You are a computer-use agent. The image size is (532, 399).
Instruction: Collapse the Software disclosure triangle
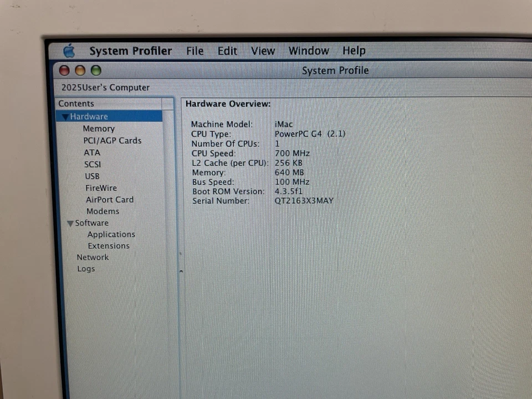[70, 223]
